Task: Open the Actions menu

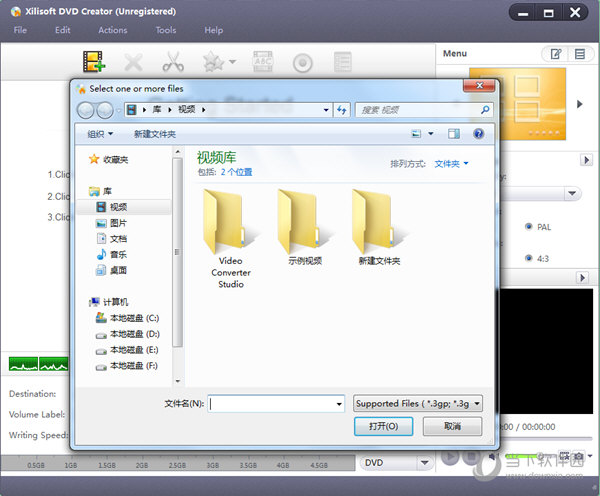Action: tap(112, 30)
